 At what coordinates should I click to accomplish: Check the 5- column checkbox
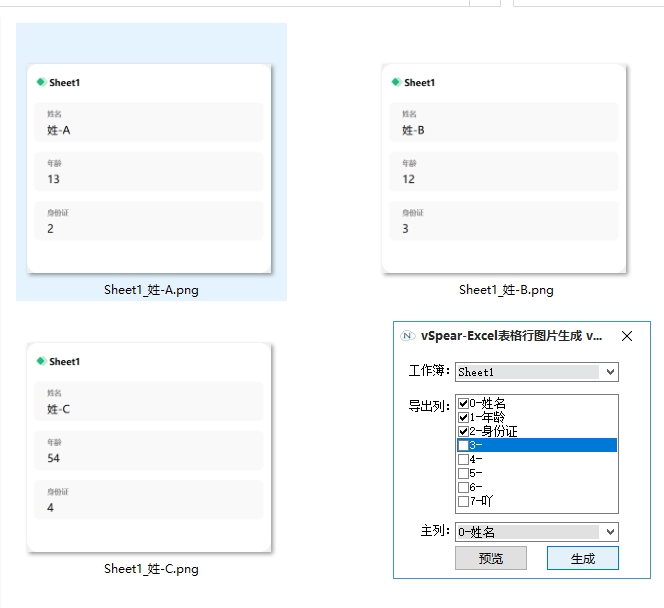point(463,473)
